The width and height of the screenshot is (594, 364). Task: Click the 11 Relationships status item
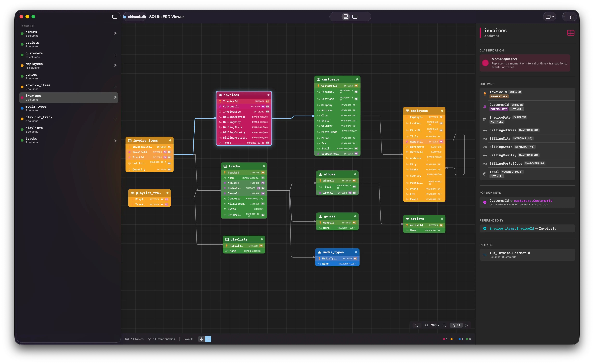162,339
